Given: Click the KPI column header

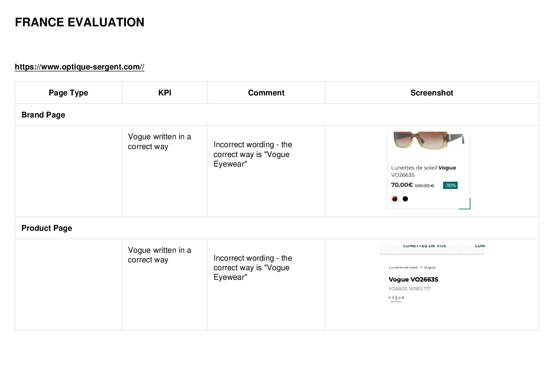Looking at the screenshot, I should [x=164, y=93].
